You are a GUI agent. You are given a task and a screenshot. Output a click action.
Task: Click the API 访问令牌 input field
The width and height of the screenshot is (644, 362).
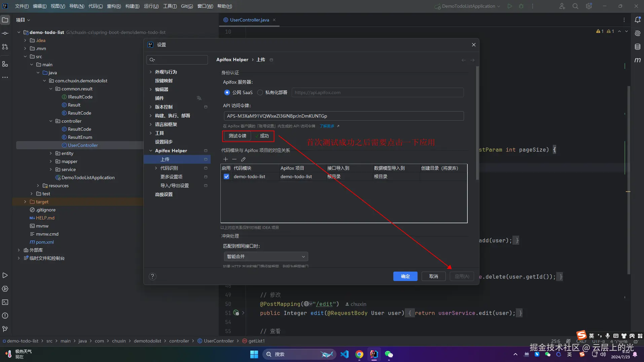click(x=344, y=116)
